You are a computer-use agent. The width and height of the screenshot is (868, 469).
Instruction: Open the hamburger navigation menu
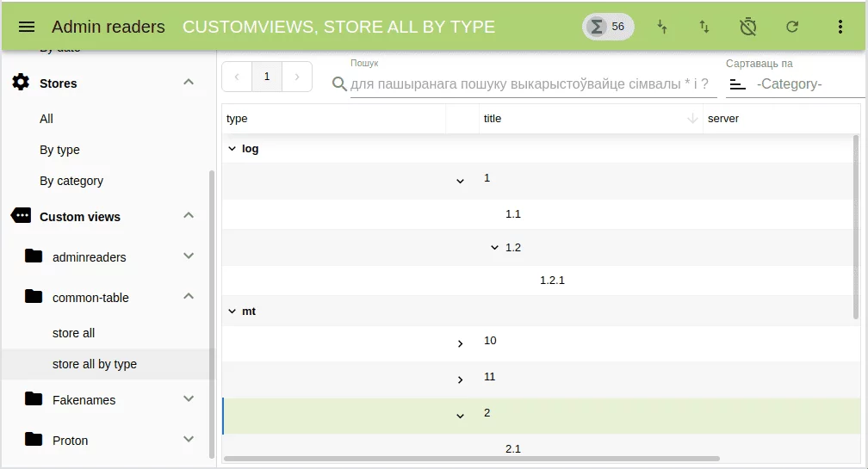click(27, 27)
